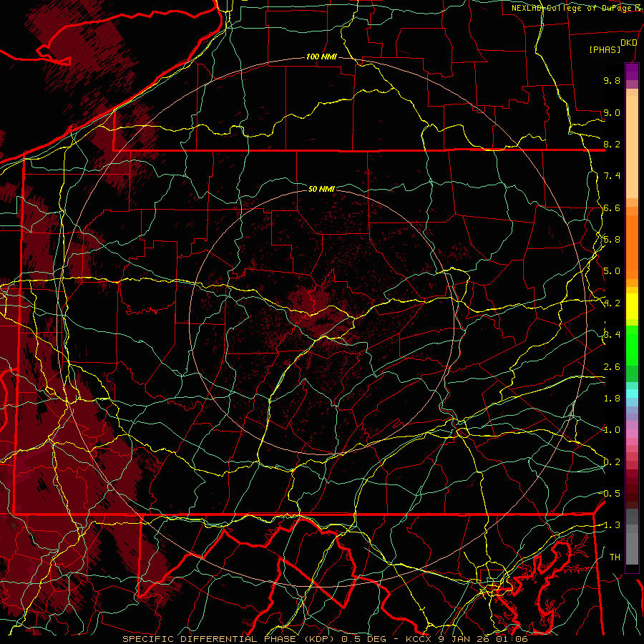
Task: Click the 0.2 value on the color scale
Action: pyautogui.click(x=612, y=462)
